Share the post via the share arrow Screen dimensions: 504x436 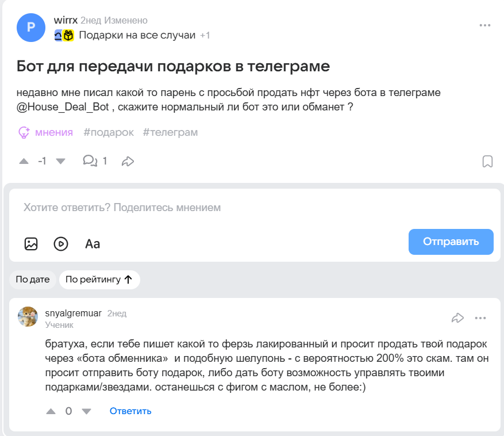[x=128, y=161]
